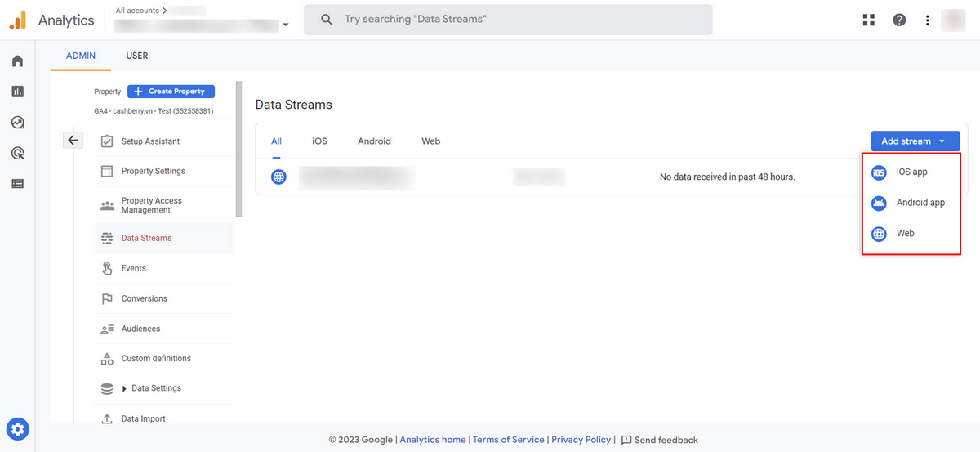The width and height of the screenshot is (980, 452).
Task: Choose Android app from the Add stream menu
Action: click(911, 203)
